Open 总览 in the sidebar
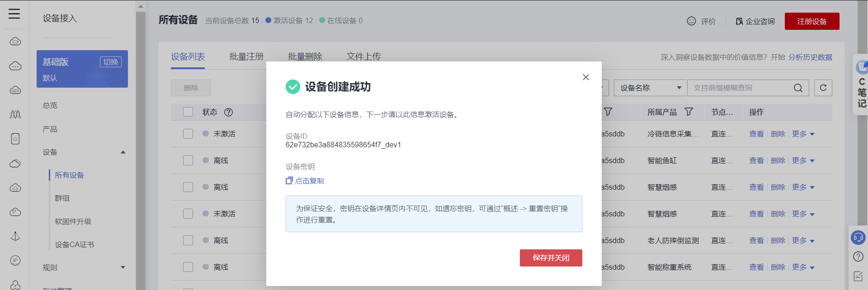 click(x=50, y=105)
